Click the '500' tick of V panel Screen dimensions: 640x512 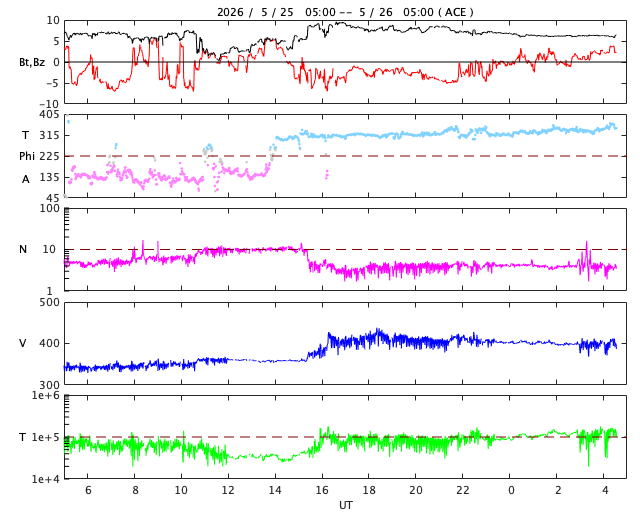[49, 303]
